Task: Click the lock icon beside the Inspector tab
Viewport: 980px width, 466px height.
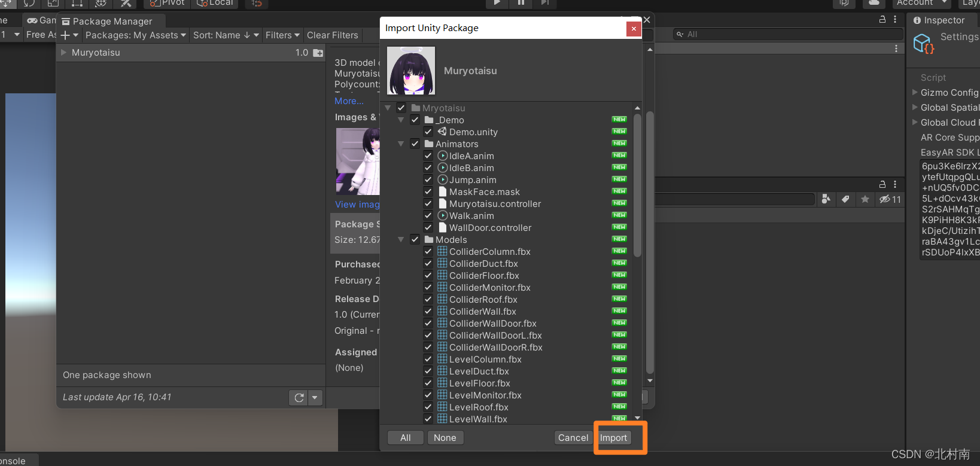Action: click(x=882, y=20)
